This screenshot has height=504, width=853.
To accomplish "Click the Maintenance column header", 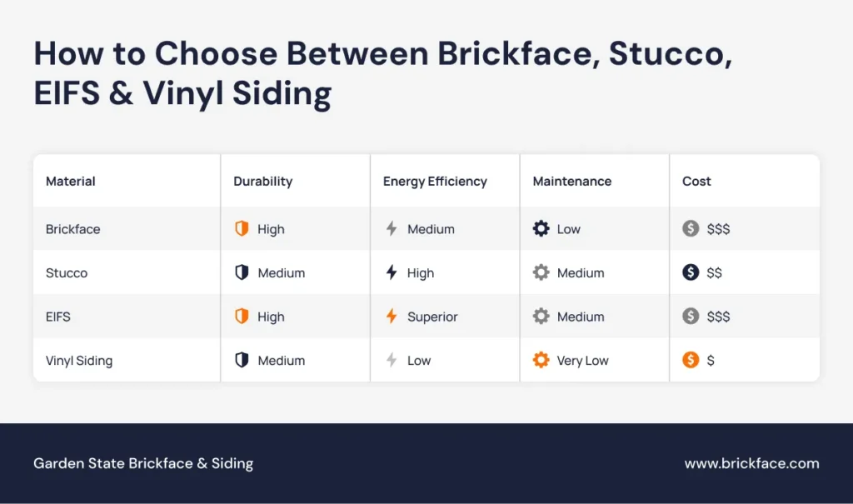I will (x=571, y=181).
